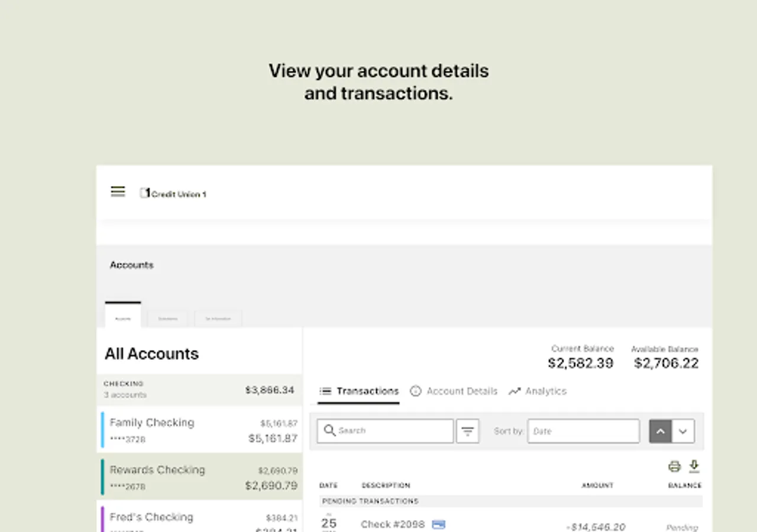The image size is (757, 532).
Task: Open the hamburger navigation menu
Action: [x=118, y=192]
